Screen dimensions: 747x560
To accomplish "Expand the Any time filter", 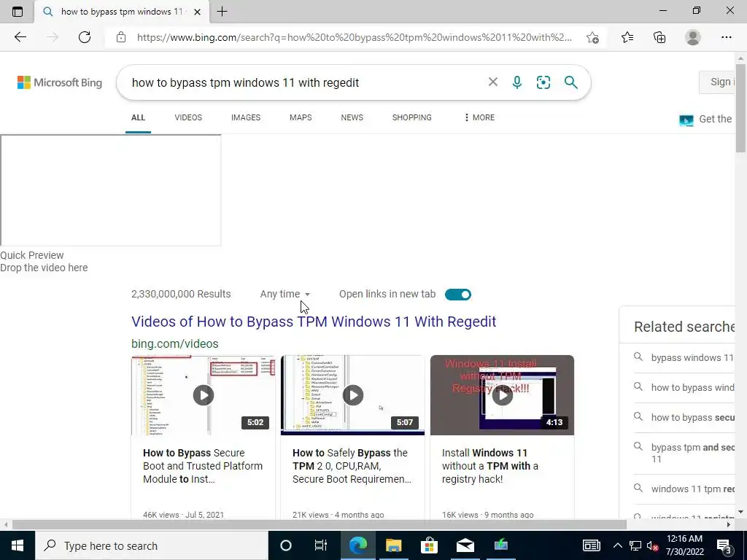I will pos(285,295).
